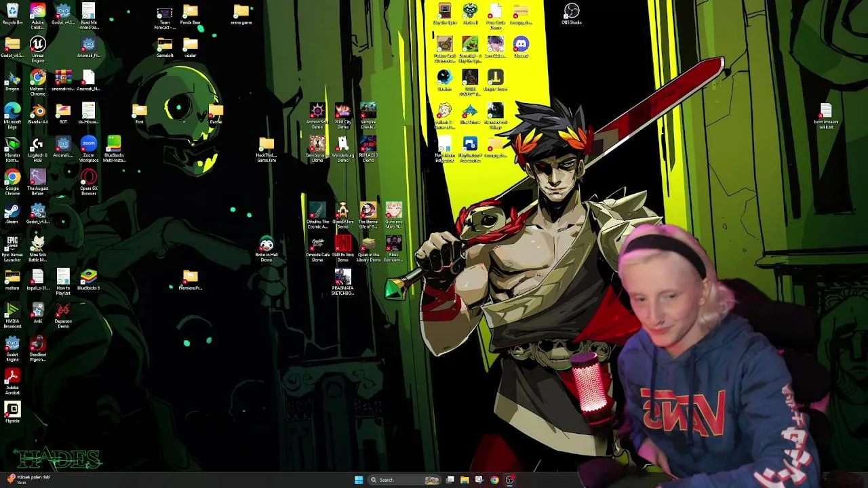Launch Bobo in Hell Demo
Viewport: 868px width, 488px height.
[267, 249]
